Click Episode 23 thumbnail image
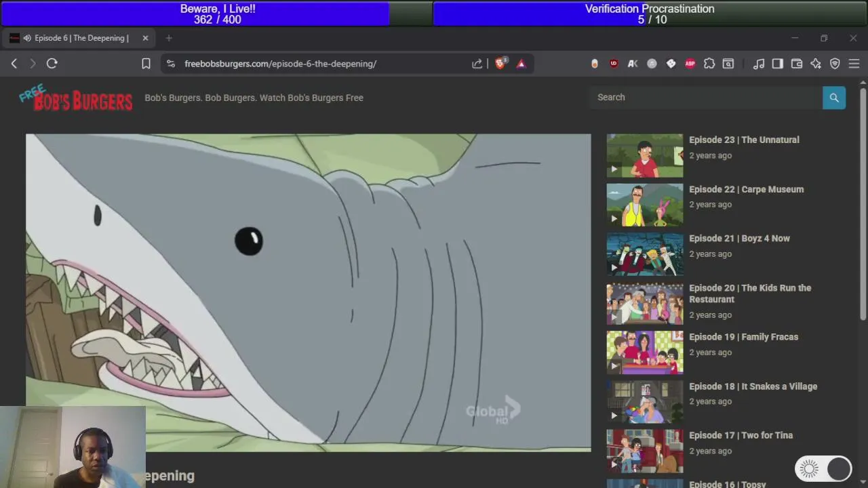The width and height of the screenshot is (868, 488). tap(645, 156)
